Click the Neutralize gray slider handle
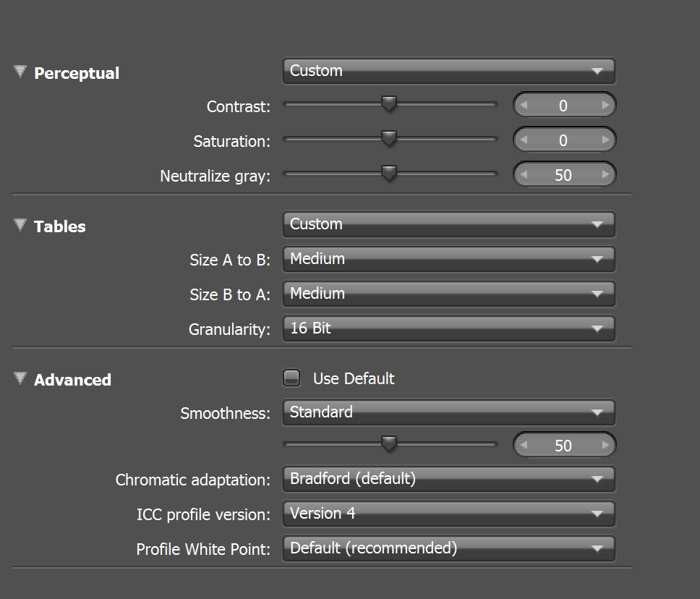 pos(389,174)
